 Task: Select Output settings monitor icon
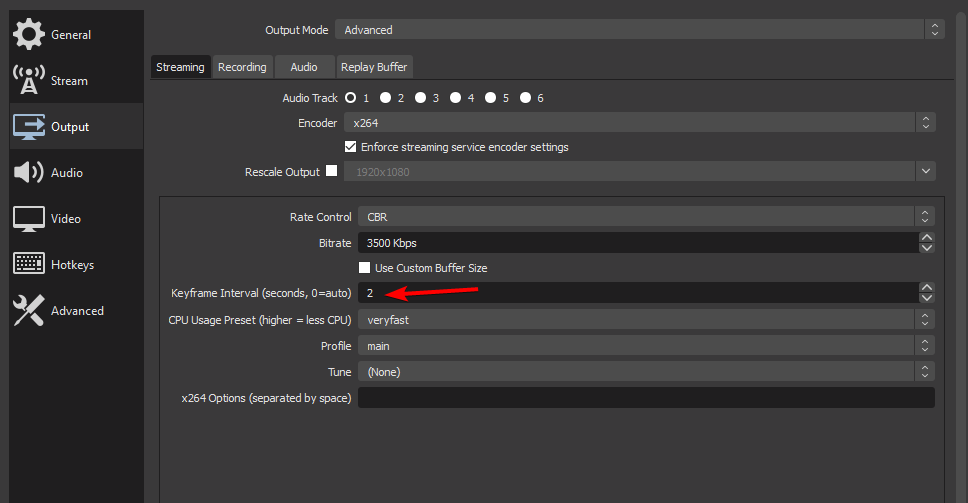(28, 127)
